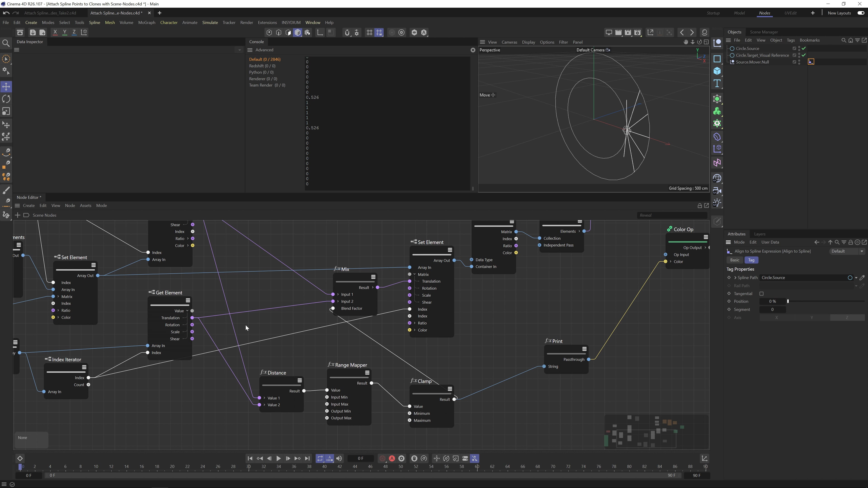The width and height of the screenshot is (868, 488).
Task: Toggle the viewport grid icon
Action: (x=369, y=32)
